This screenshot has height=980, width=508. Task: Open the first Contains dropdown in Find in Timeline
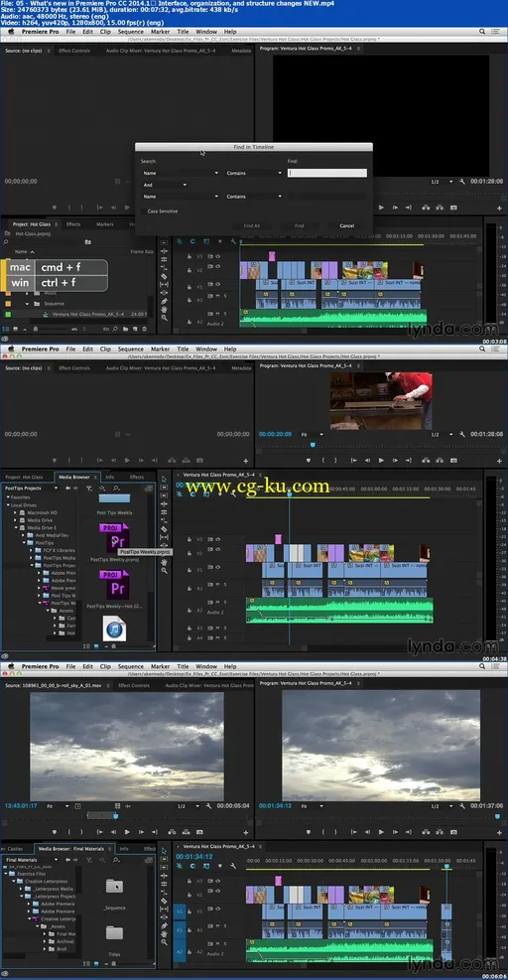[254, 173]
